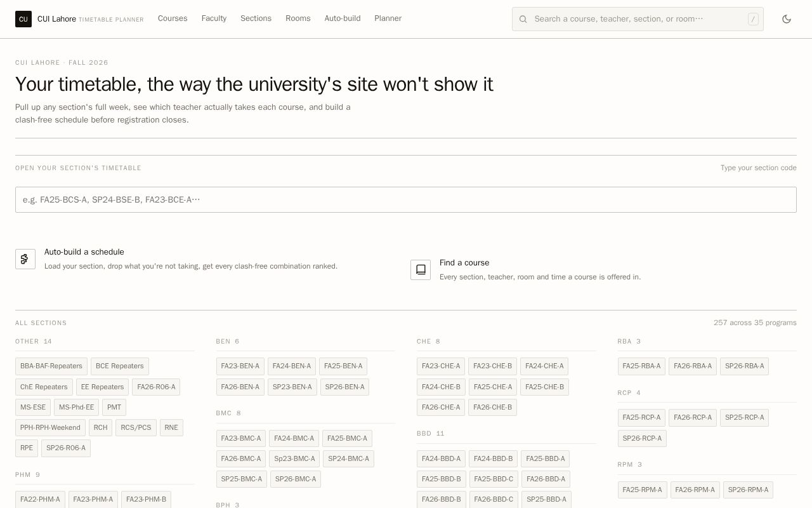
Task: Click the CUI Lahore home title
Action: point(56,19)
